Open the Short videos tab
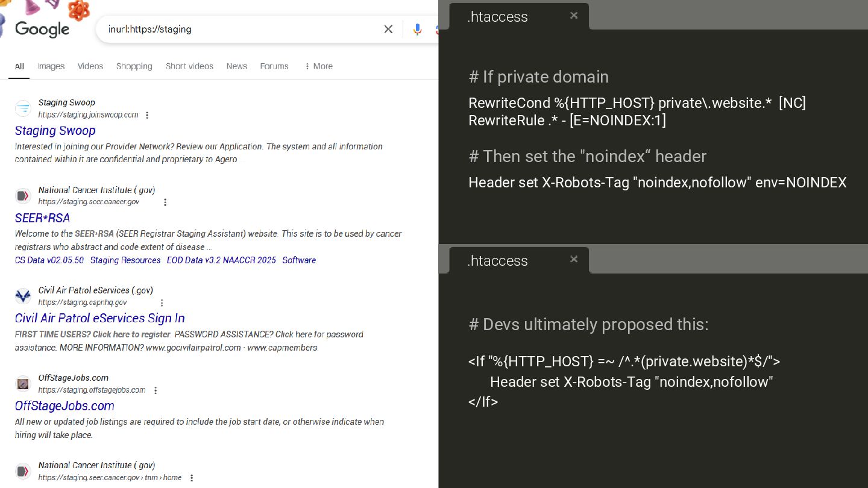The width and height of the screenshot is (868, 488). 189,66
